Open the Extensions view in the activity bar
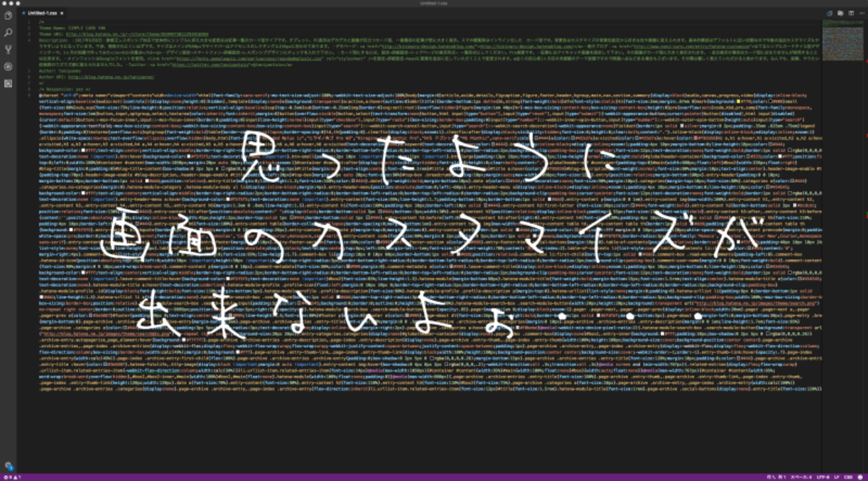The height and width of the screenshot is (481, 868). (x=8, y=84)
